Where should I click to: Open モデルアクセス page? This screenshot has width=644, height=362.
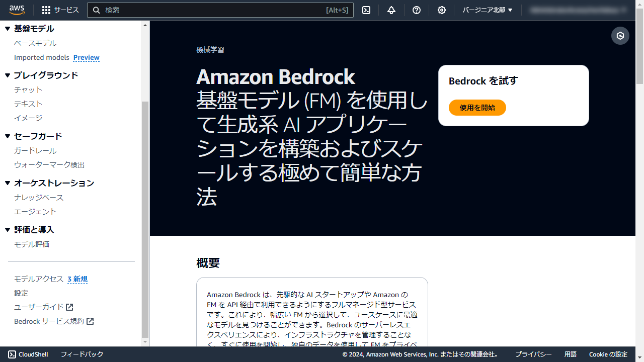coord(39,279)
